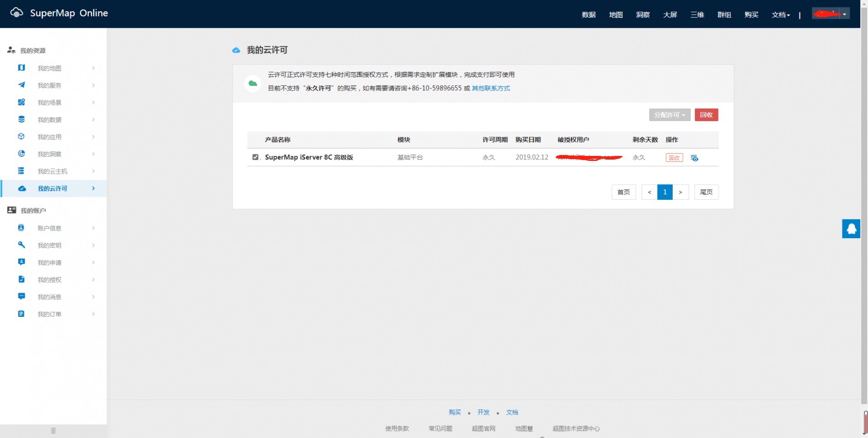Click the 我的密钥 key icon
Viewport: 868px width, 438px height.
pos(21,245)
